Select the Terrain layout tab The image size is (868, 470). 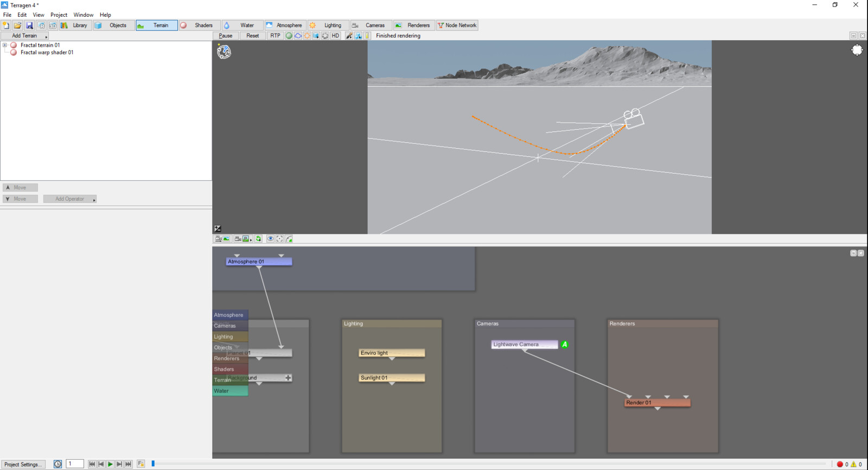point(156,25)
